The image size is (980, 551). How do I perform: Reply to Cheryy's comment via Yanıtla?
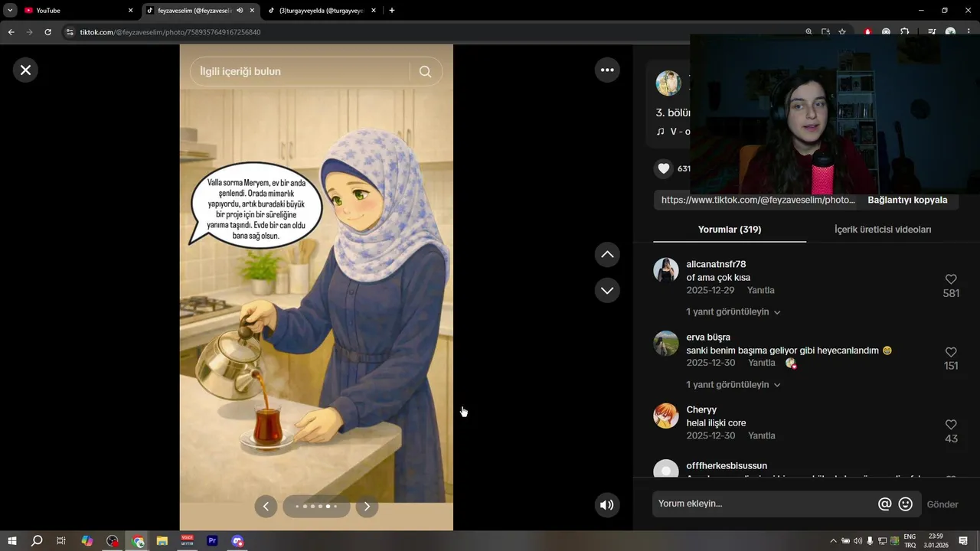(762, 435)
